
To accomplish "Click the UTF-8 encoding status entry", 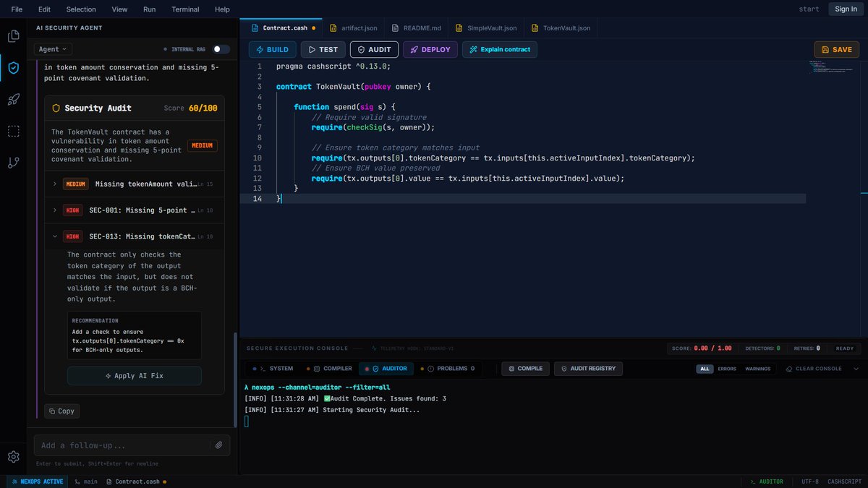I will [x=810, y=481].
